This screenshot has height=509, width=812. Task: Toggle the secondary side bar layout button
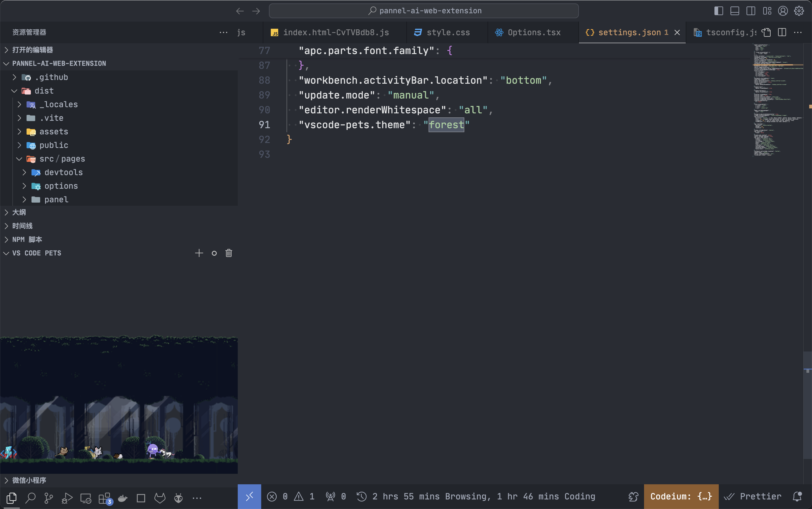(x=751, y=11)
